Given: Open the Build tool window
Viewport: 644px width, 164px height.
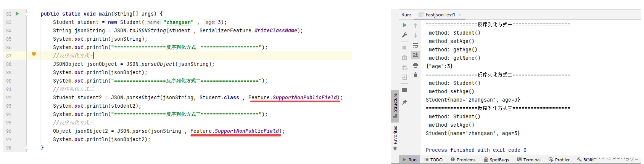Looking at the screenshot, I should click(585, 160).
